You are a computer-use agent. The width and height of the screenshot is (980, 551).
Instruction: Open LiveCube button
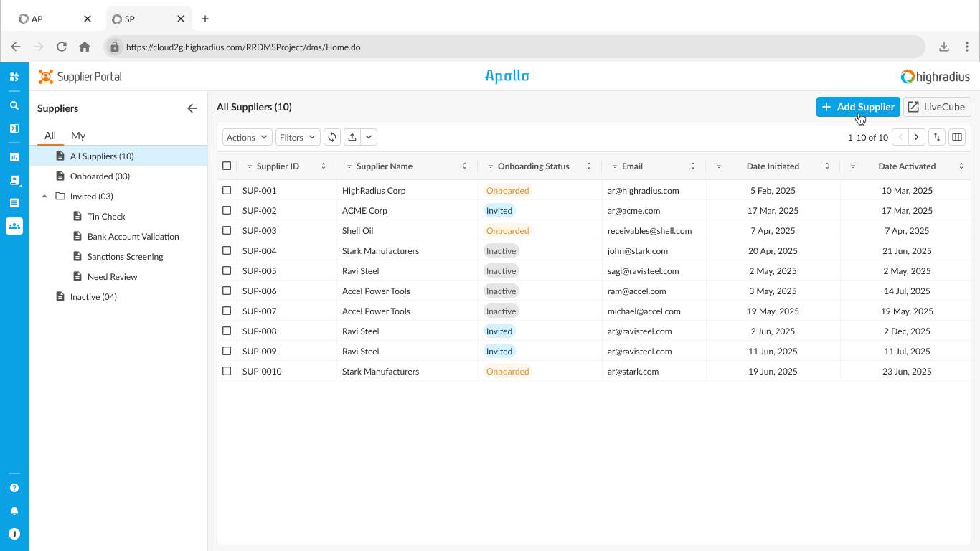[x=937, y=107]
